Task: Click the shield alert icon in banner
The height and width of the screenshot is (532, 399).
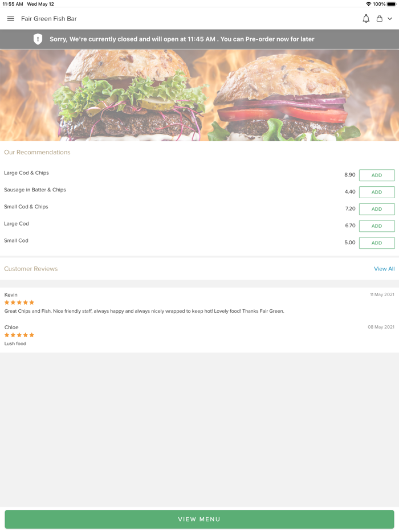Action: pyautogui.click(x=38, y=39)
